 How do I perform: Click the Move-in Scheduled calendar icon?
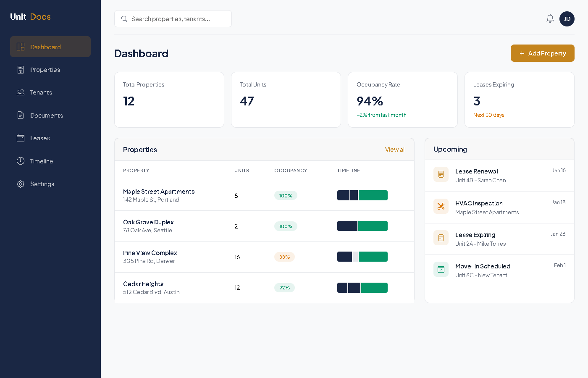[441, 269]
